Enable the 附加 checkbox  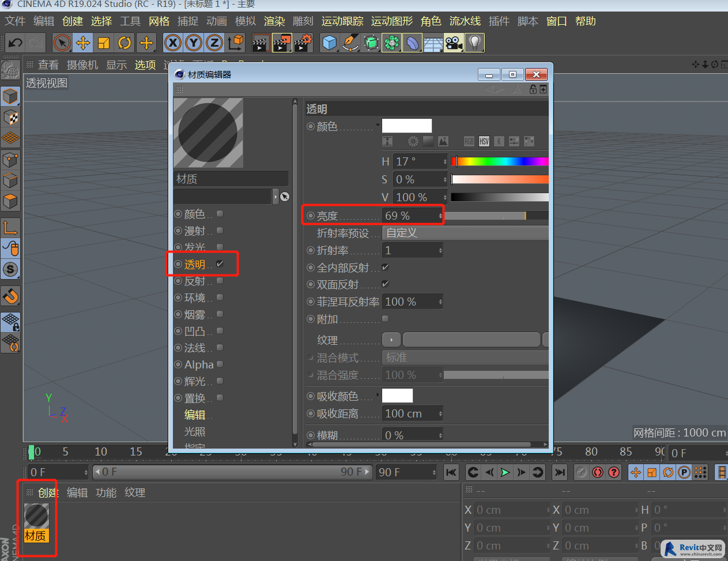click(385, 318)
